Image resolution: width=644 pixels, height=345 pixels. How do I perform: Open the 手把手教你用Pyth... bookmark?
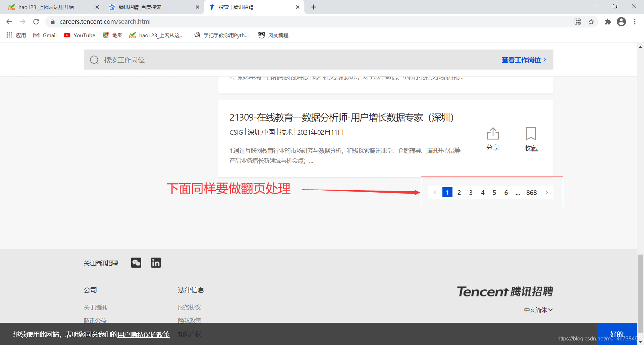[221, 35]
